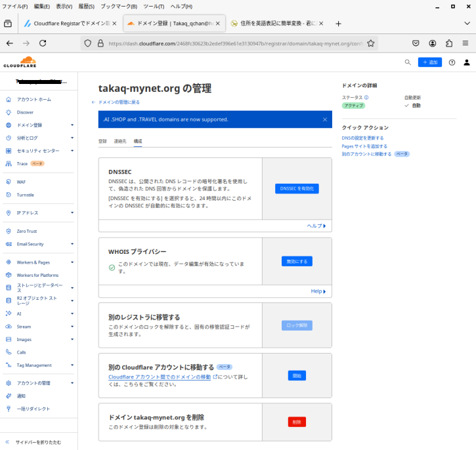The width and height of the screenshot is (476, 450).
Task: Switch to 住所を英語表記に簡単変換 browser tab
Action: pos(277,24)
